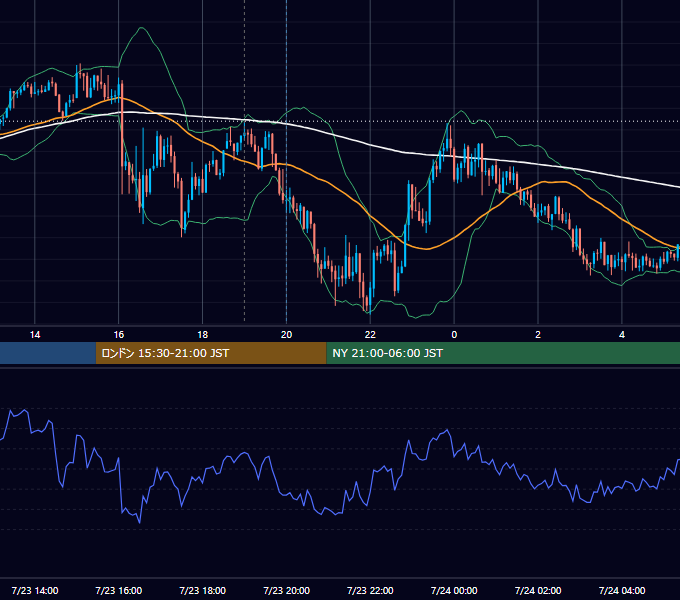The height and width of the screenshot is (600, 680).
Task: Click the 22 hour label on upper time axis
Action: pos(370,335)
